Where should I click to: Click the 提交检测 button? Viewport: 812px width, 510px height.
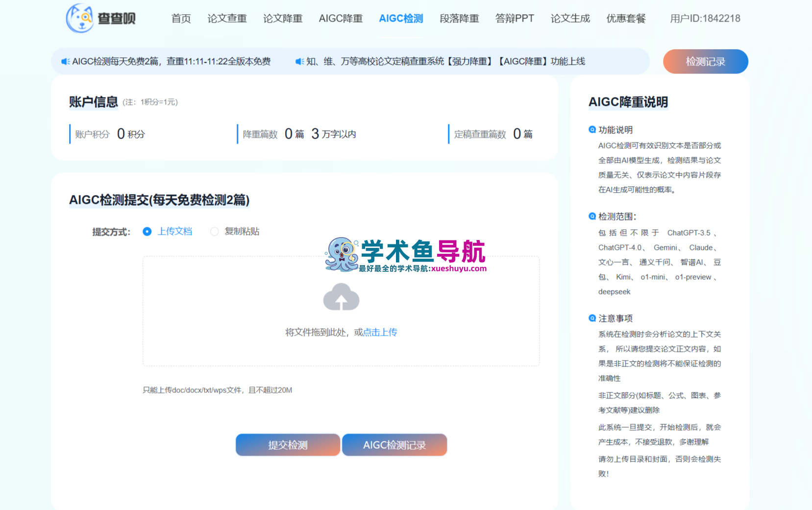point(288,445)
